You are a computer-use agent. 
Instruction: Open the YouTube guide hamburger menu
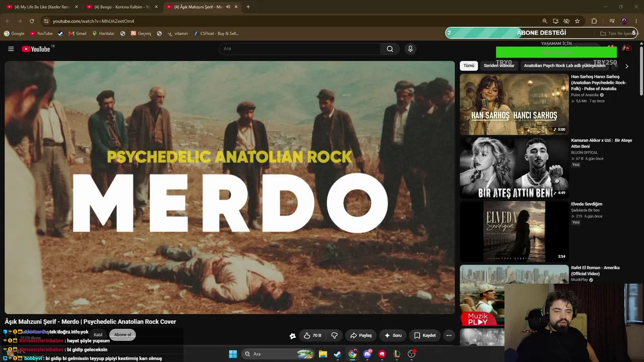pyautogui.click(x=11, y=49)
